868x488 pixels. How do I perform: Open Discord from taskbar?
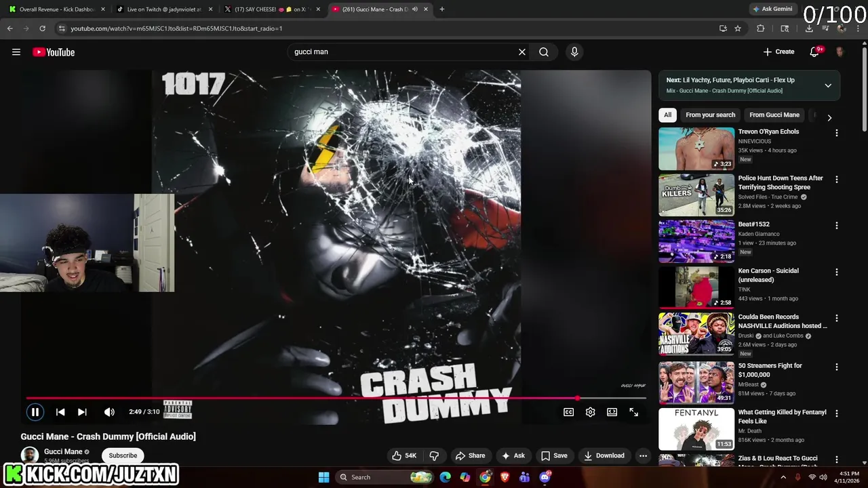tap(545, 477)
